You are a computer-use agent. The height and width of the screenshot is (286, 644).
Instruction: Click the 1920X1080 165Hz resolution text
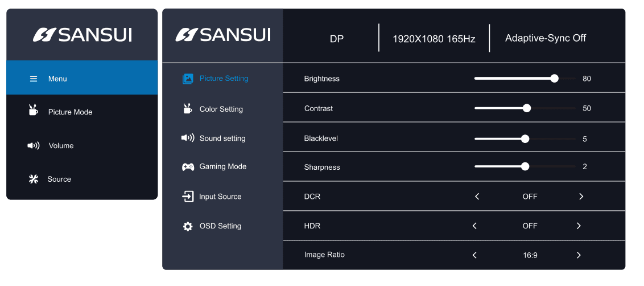(x=434, y=39)
